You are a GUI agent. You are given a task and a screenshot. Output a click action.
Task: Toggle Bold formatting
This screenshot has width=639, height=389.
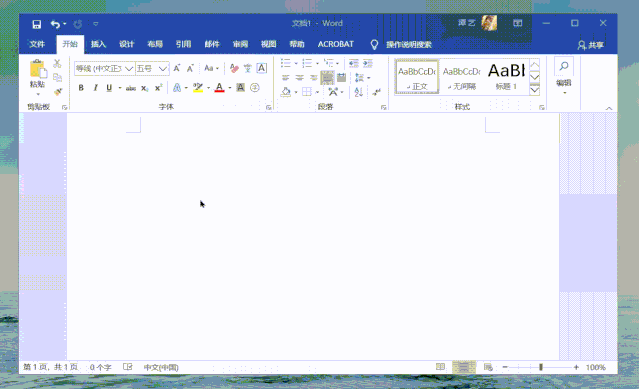pyautogui.click(x=81, y=88)
